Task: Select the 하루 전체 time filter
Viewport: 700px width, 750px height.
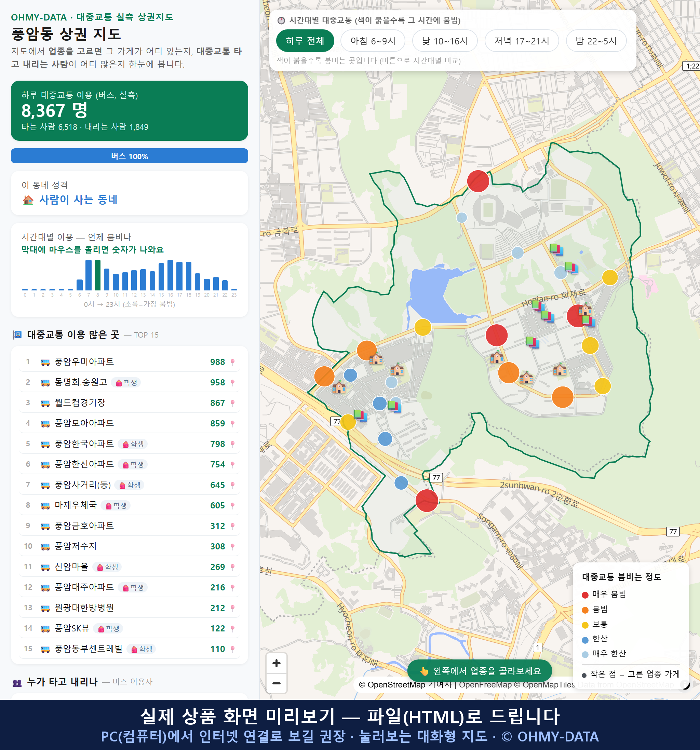Action: [305, 41]
